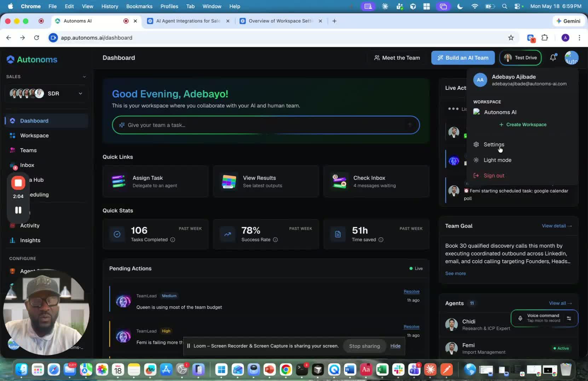Go to Dashboard in sidebar
The image size is (588, 381).
coord(47,121)
